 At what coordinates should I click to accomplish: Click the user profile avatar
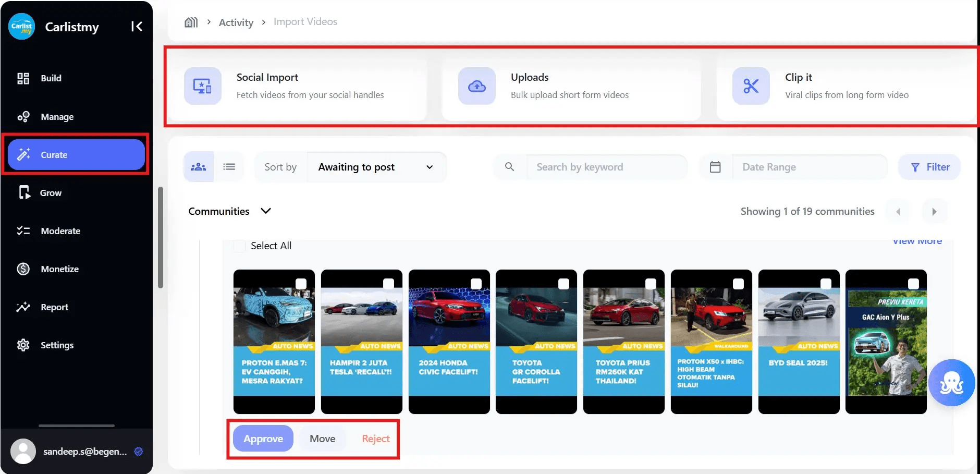coord(23,451)
